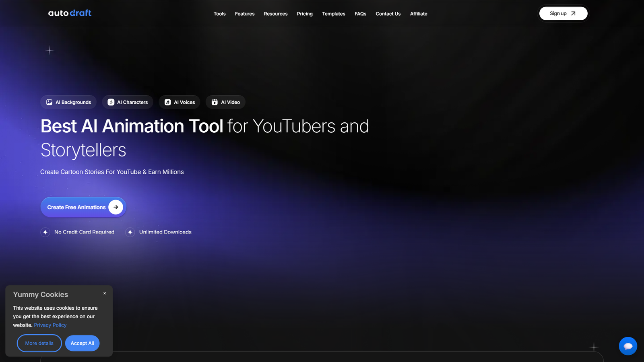Viewport: 644px width, 362px height.
Task: Open the Features menu
Action: pyautogui.click(x=245, y=14)
